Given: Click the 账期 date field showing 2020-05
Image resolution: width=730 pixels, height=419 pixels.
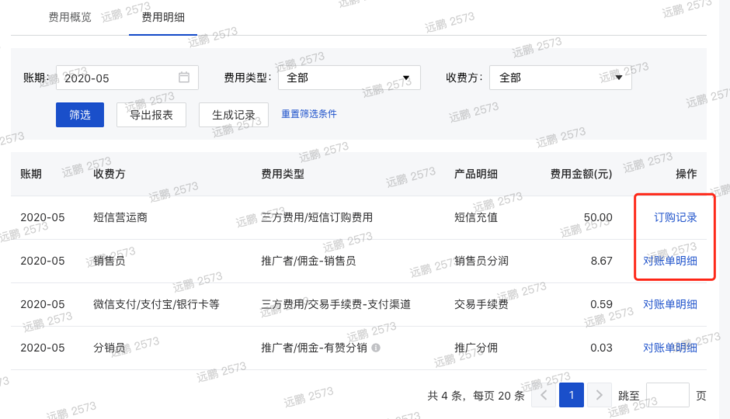Looking at the screenshot, I should click(118, 78).
